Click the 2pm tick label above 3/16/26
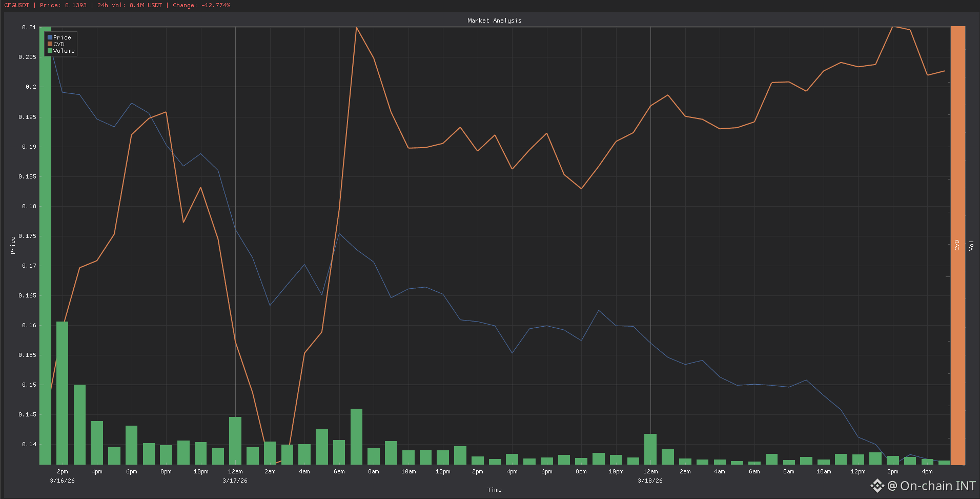This screenshot has height=499, width=980. [62, 471]
